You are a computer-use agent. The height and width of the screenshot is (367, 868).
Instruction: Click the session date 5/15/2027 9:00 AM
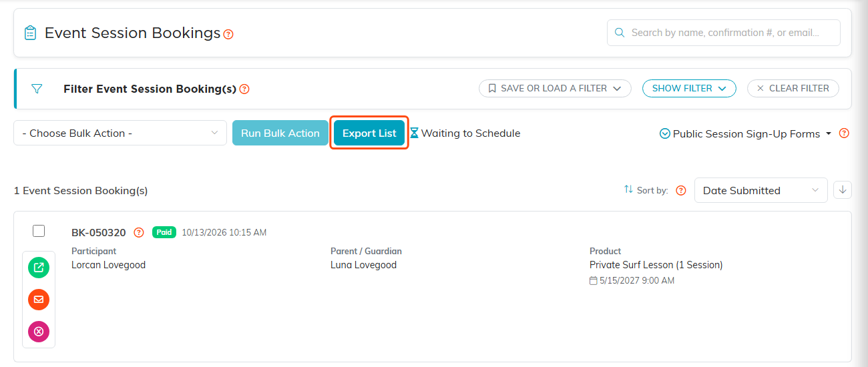point(637,281)
